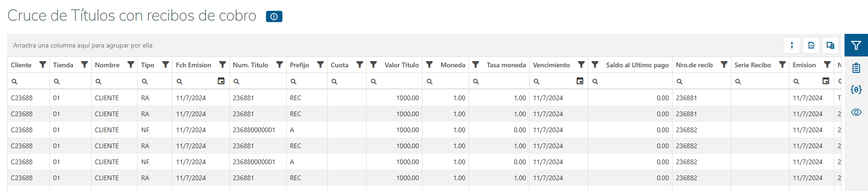Open filter for Saldo al Ultimo pago
This screenshot has width=868, height=191.
pyautogui.click(x=595, y=64)
